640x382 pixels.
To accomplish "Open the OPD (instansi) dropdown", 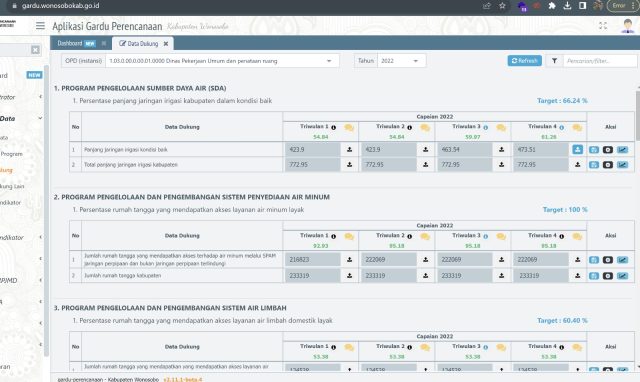I will point(222,61).
